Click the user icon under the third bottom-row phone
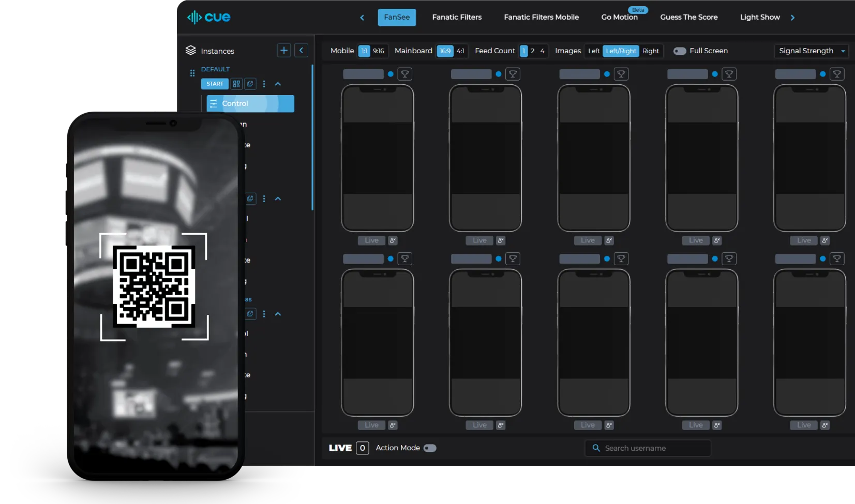The width and height of the screenshot is (855, 504). [609, 425]
